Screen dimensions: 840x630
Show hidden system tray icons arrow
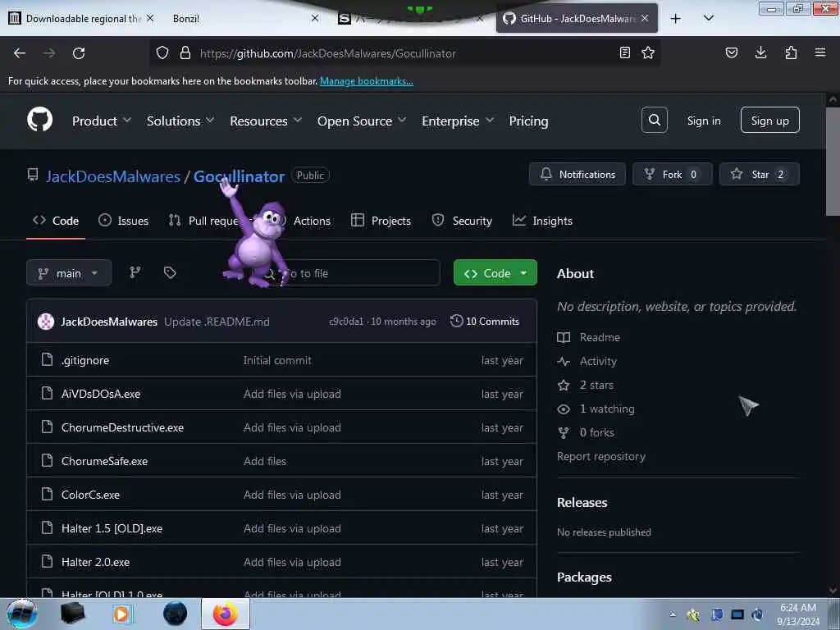(x=673, y=614)
